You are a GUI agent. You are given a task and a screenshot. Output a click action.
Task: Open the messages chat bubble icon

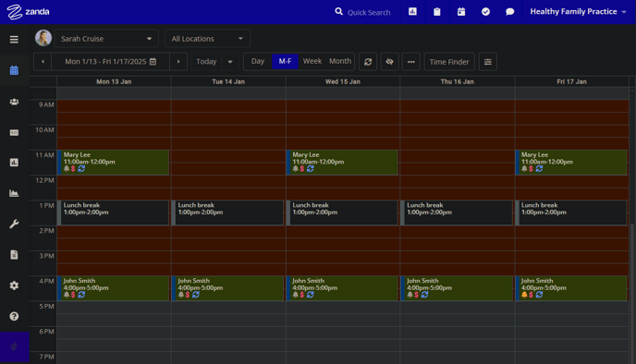[x=510, y=12]
